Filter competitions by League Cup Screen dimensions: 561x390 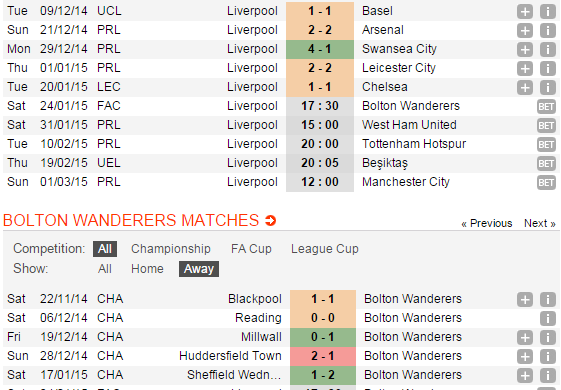[x=325, y=249]
